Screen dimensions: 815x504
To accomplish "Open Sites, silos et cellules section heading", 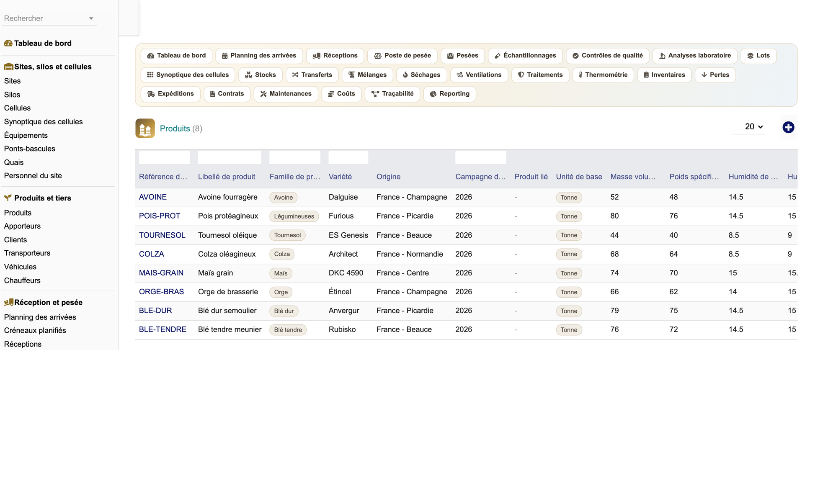I will 48,67.
